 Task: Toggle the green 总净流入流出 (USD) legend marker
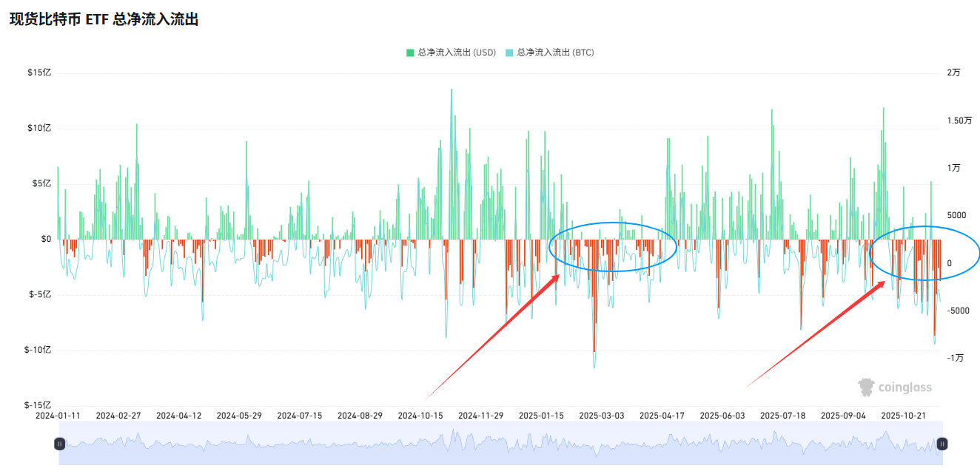pyautogui.click(x=410, y=53)
